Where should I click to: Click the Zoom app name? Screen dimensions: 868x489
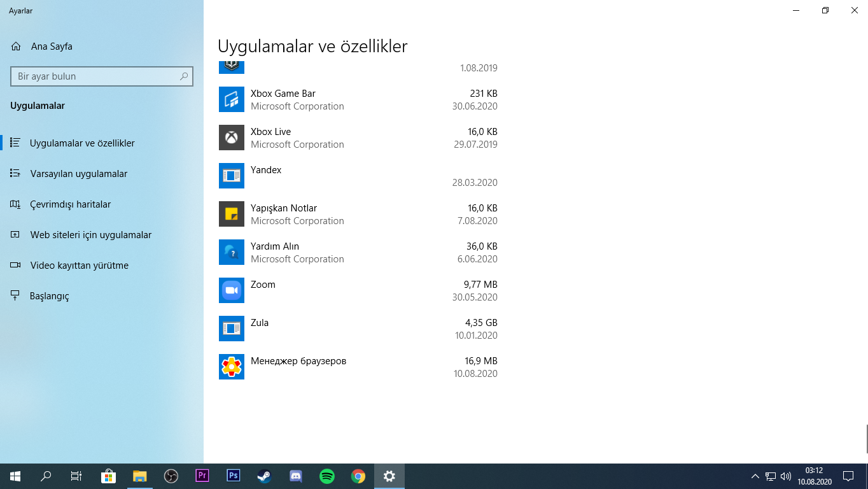tap(263, 285)
